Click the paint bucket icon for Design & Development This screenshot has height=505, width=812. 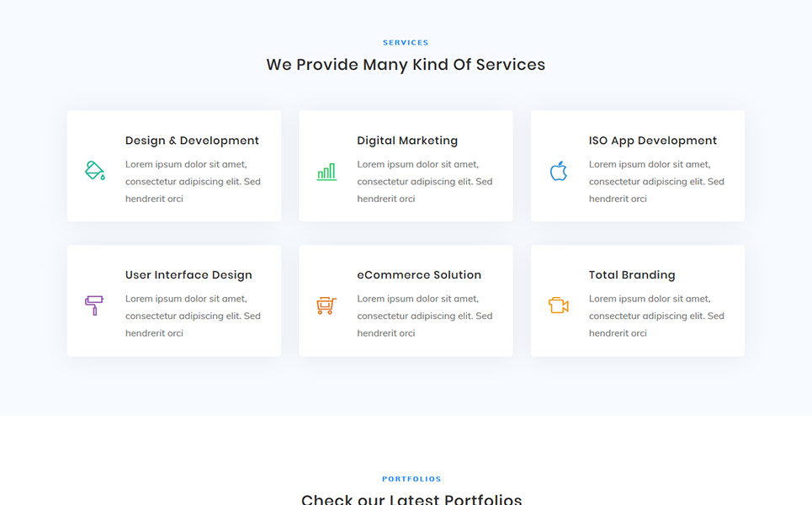pyautogui.click(x=95, y=170)
